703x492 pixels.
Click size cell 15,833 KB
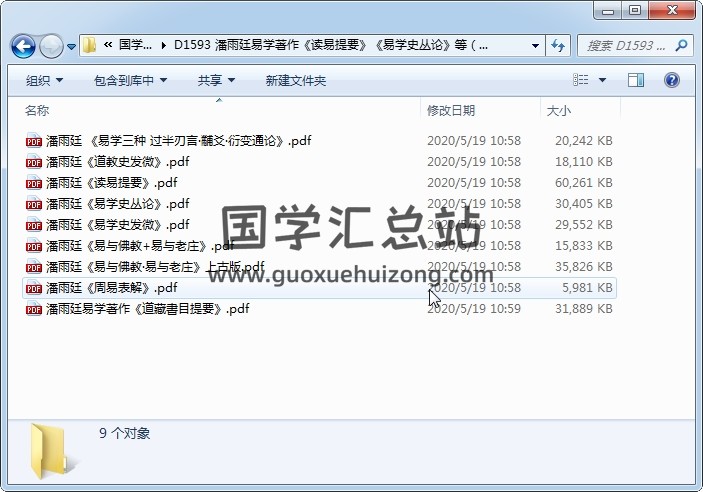point(583,246)
